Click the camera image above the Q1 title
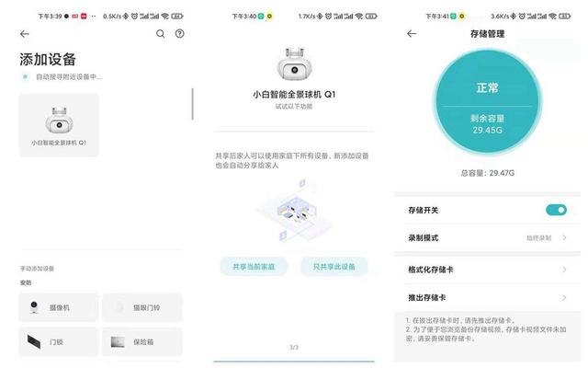 [295, 63]
